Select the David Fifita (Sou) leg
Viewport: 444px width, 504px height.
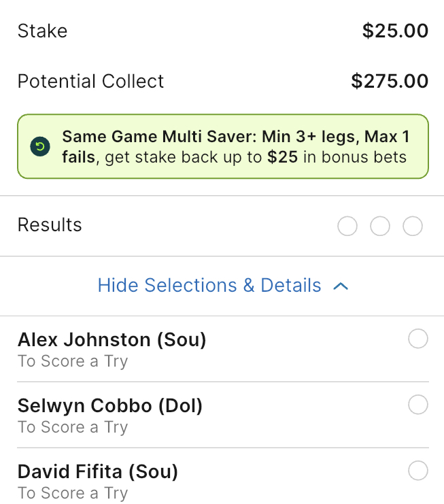tap(98, 471)
